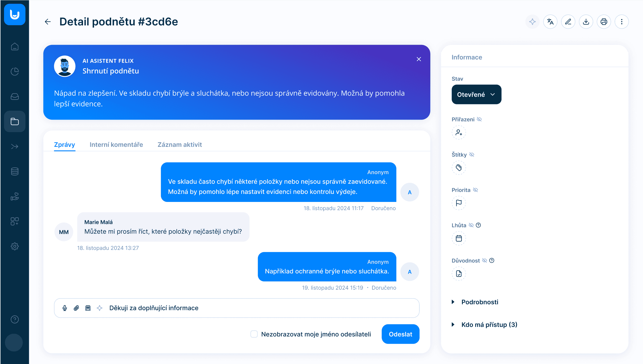Toggle visibility eye next to Přiřazeni

pyautogui.click(x=479, y=119)
